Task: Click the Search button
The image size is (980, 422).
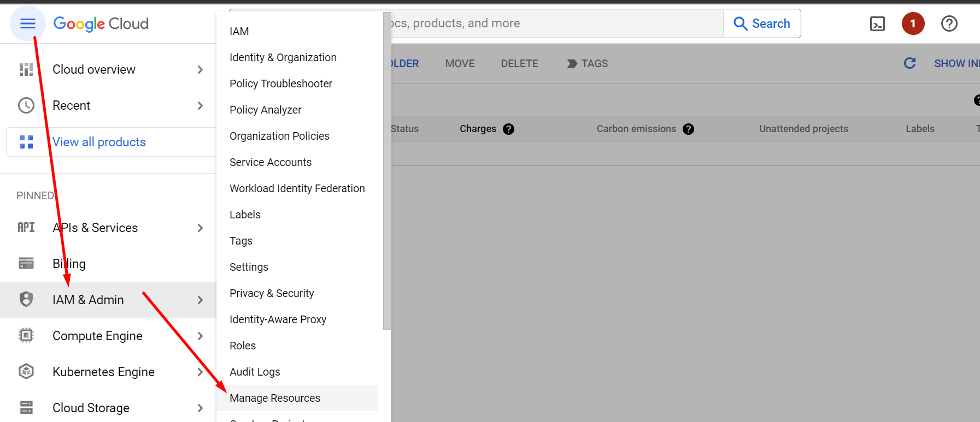Action: click(x=762, y=23)
